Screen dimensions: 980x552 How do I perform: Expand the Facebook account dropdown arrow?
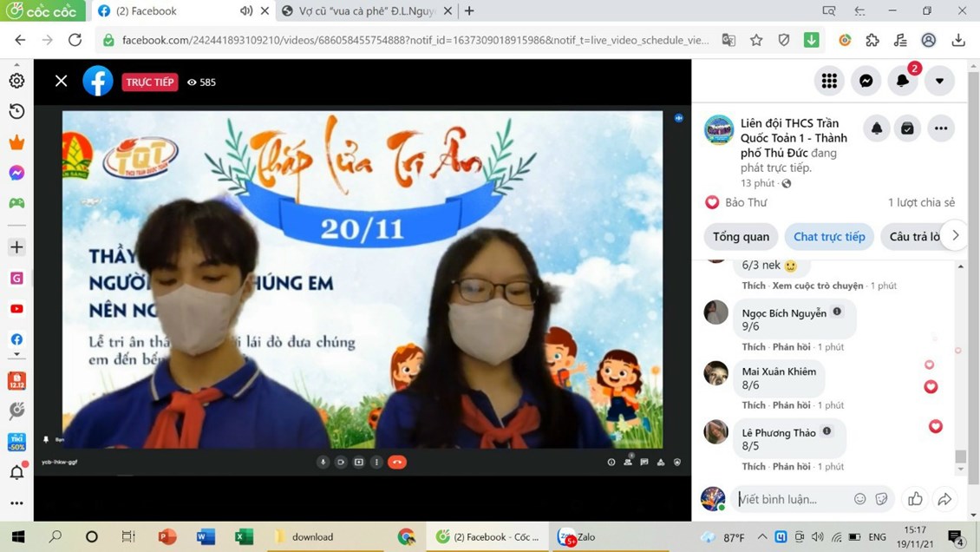click(x=939, y=81)
